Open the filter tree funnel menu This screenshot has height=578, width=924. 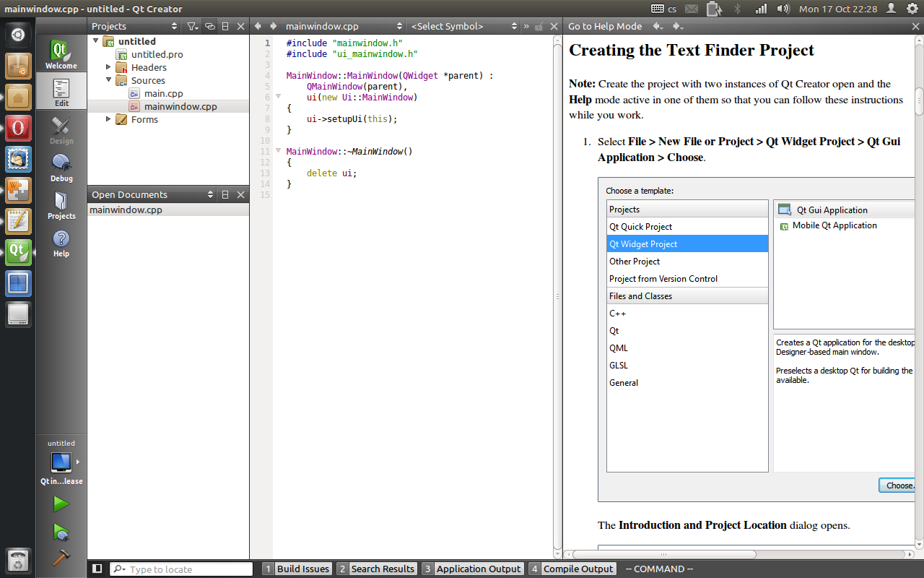click(x=192, y=26)
